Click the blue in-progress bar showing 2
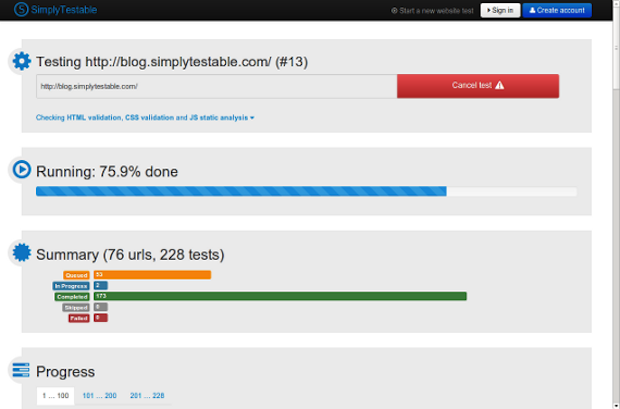The image size is (620, 409). click(100, 285)
